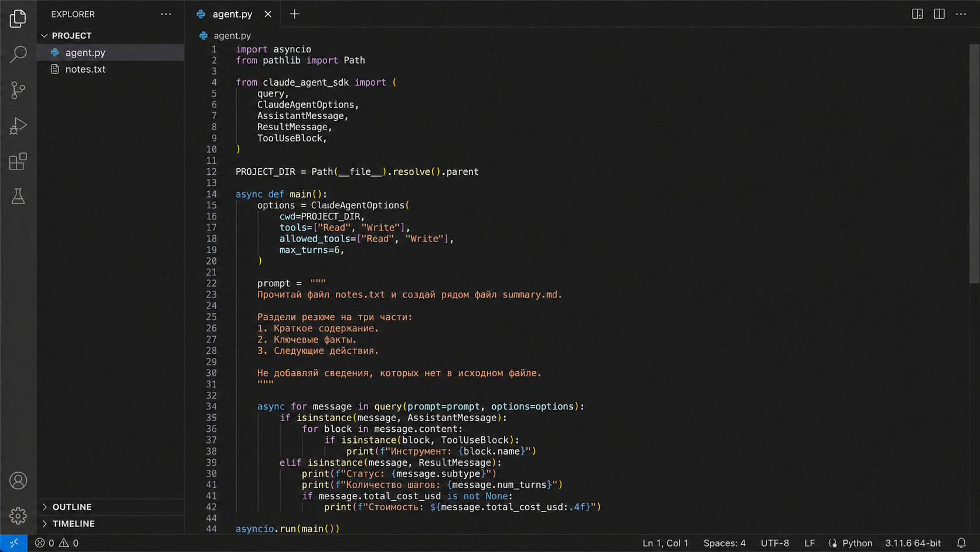Change indentation via Spaces: 4

click(724, 543)
